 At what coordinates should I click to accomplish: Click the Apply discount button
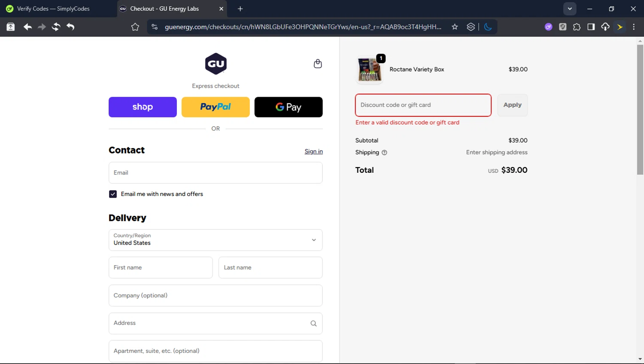click(512, 105)
